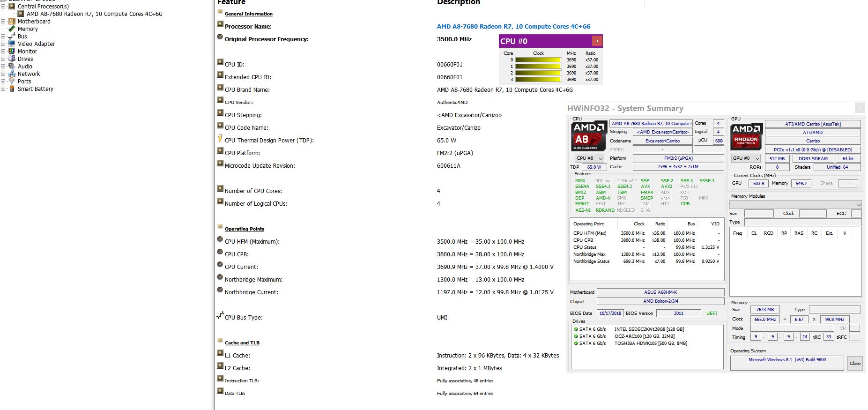Collapse the Central Processor(s) tree node

[3, 6]
